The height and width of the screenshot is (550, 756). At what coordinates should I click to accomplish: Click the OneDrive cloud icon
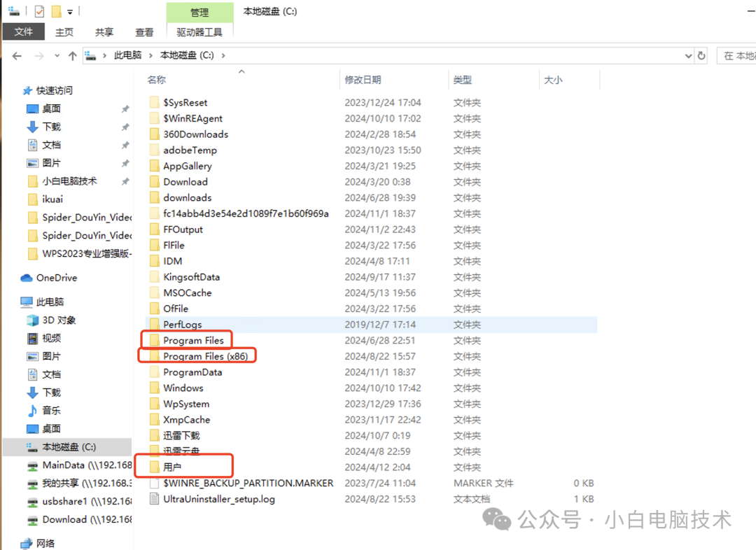[26, 278]
